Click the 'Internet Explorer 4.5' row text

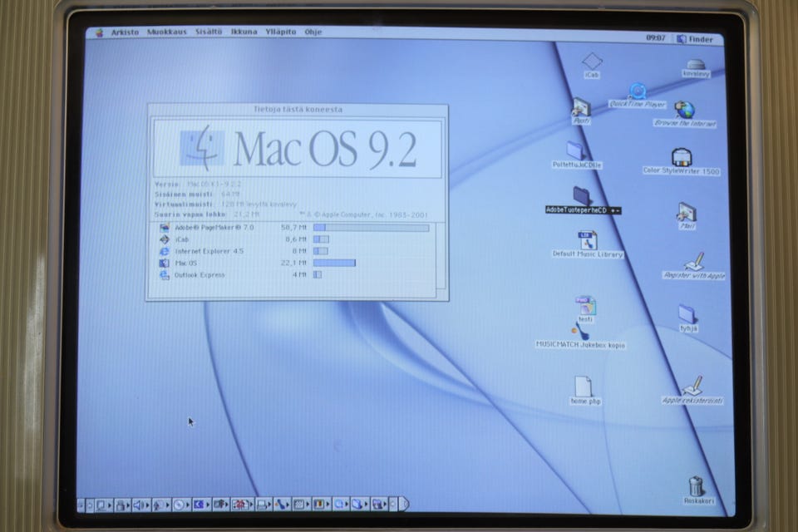tap(209, 251)
